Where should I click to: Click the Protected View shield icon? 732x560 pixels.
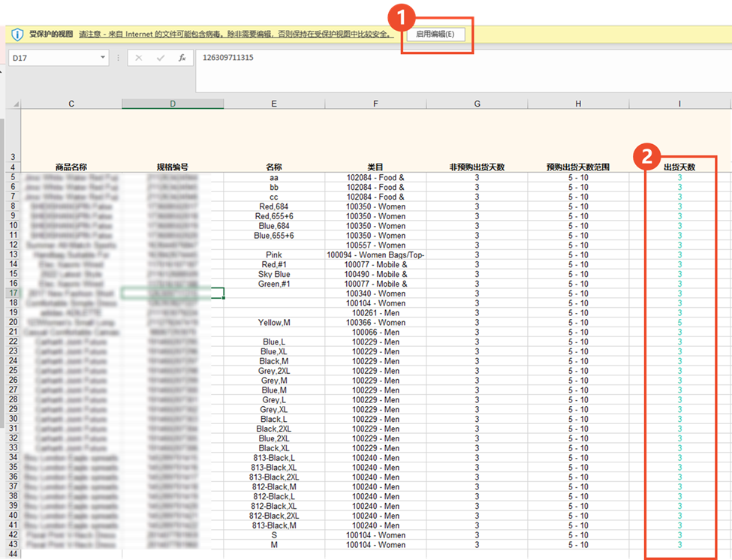(17, 35)
